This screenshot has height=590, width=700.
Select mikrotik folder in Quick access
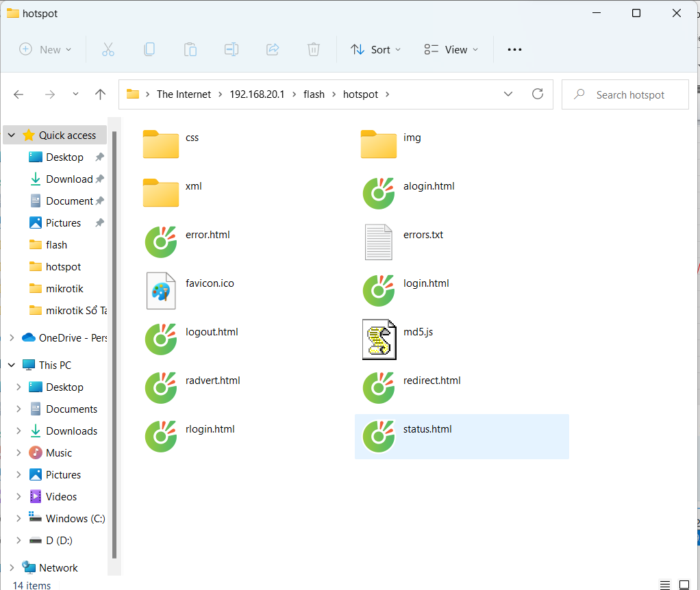[64, 288]
